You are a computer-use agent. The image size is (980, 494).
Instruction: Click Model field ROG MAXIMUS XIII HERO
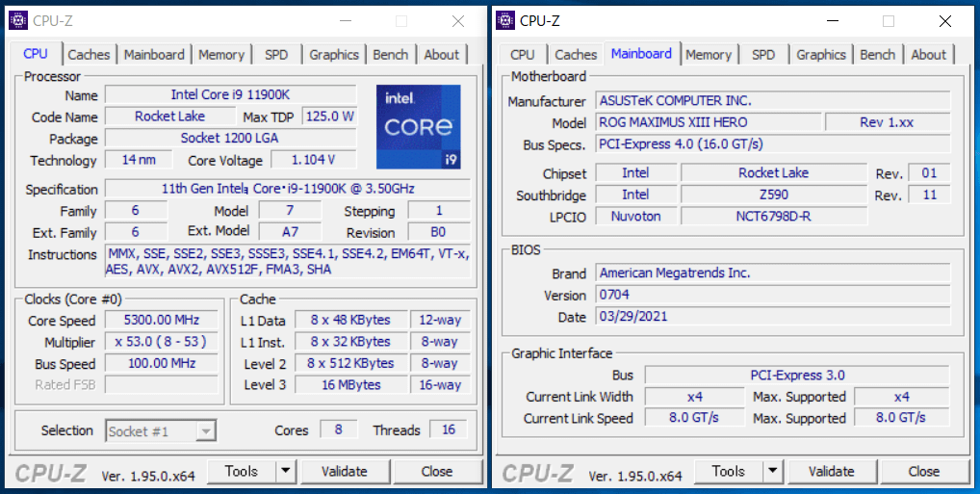pyautogui.click(x=709, y=122)
